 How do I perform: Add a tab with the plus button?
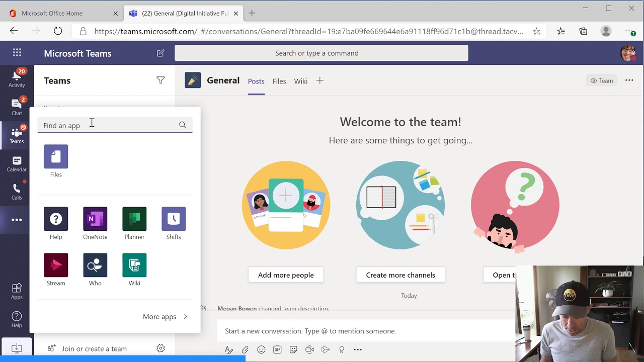click(319, 80)
